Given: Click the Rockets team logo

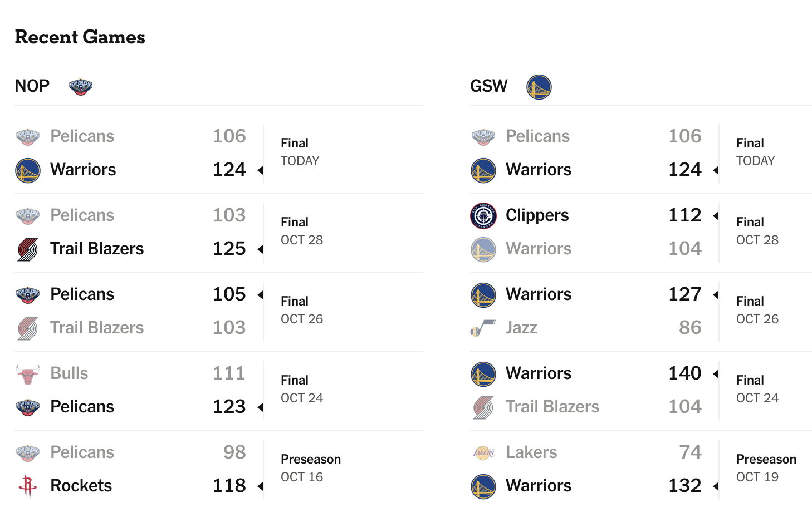Looking at the screenshot, I should (27, 486).
